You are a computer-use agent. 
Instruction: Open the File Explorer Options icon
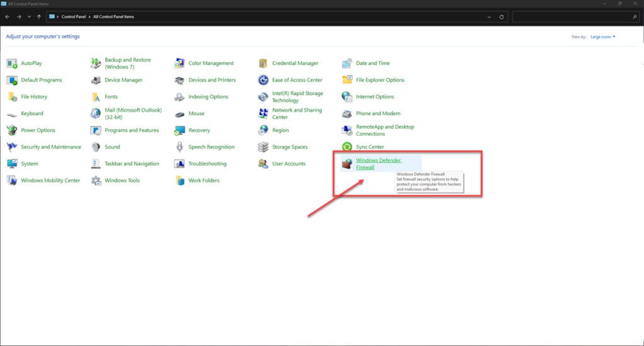point(347,80)
